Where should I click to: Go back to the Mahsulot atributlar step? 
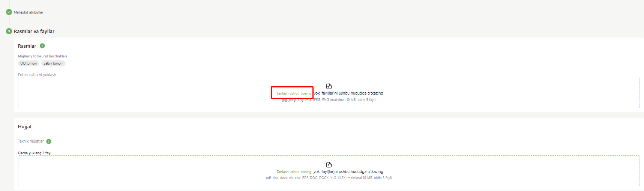click(29, 12)
